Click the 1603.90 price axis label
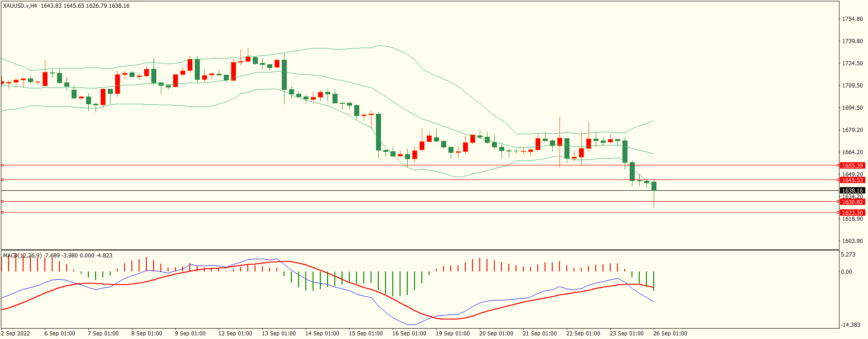868x339 pixels. coord(852,241)
